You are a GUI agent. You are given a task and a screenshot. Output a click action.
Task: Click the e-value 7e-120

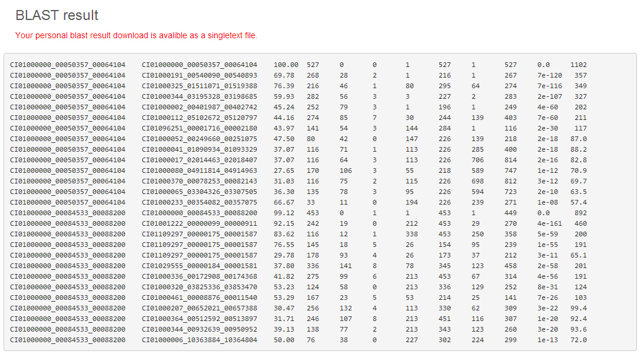(549, 75)
